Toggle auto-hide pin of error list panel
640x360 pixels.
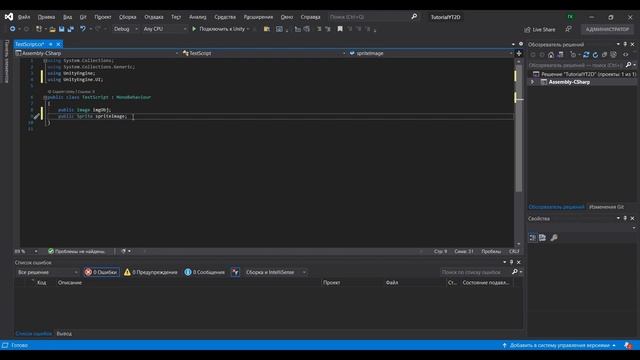511,262
